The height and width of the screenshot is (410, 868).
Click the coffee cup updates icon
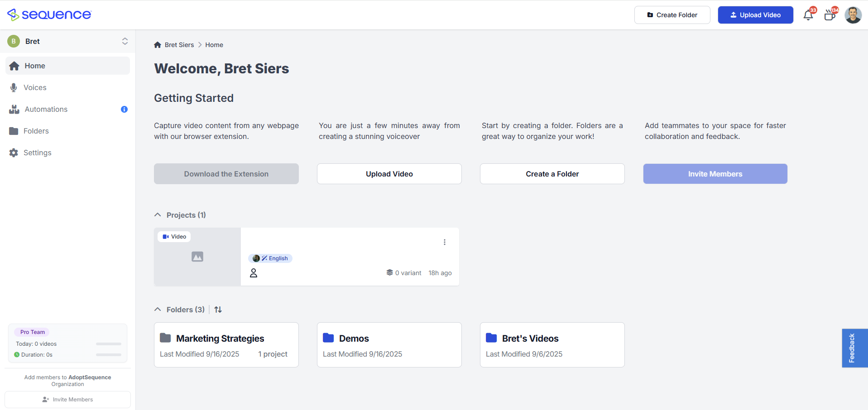(830, 15)
